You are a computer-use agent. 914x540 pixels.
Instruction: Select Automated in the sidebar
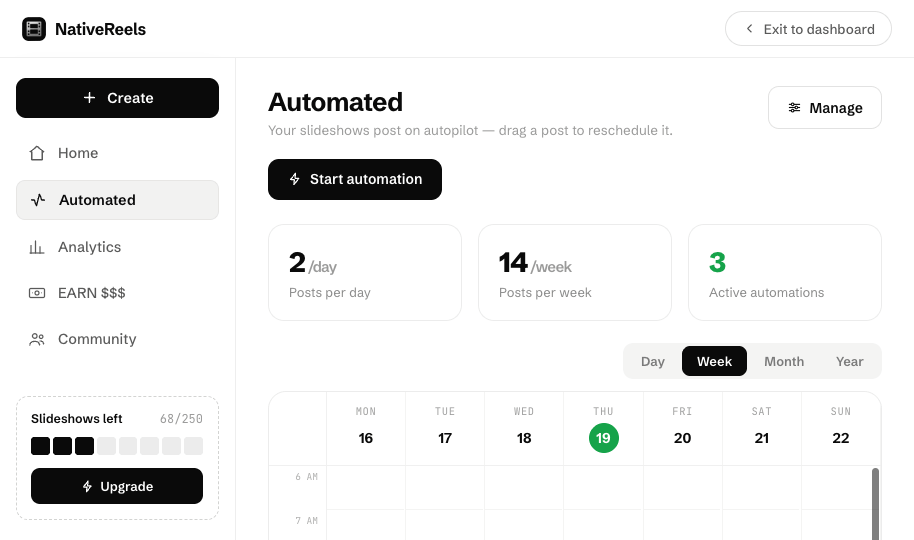[117, 200]
